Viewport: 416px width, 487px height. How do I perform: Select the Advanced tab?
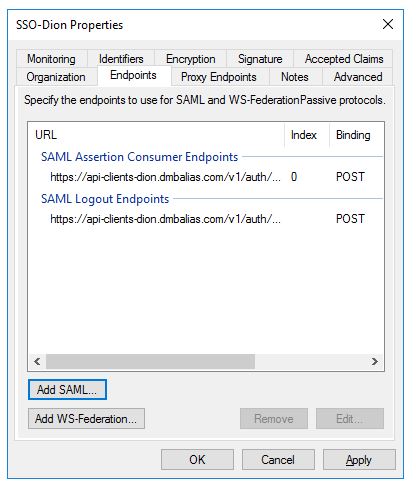[358, 77]
